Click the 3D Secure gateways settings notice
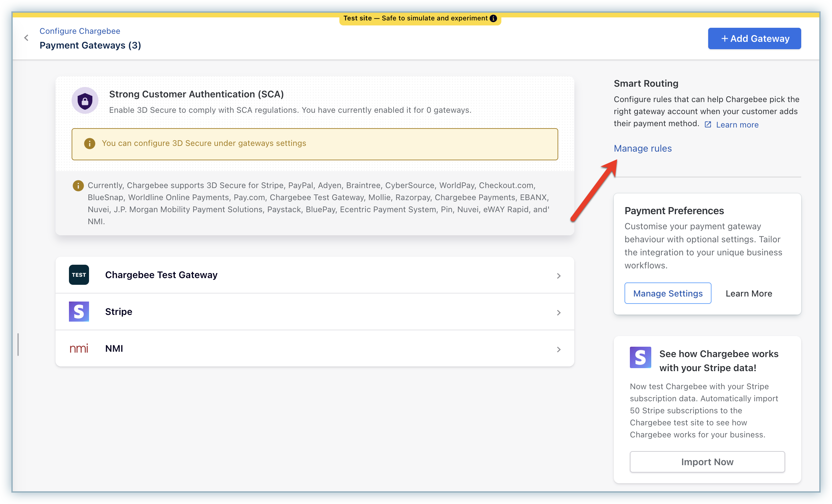Screen dimensions: 832x504 (x=315, y=144)
